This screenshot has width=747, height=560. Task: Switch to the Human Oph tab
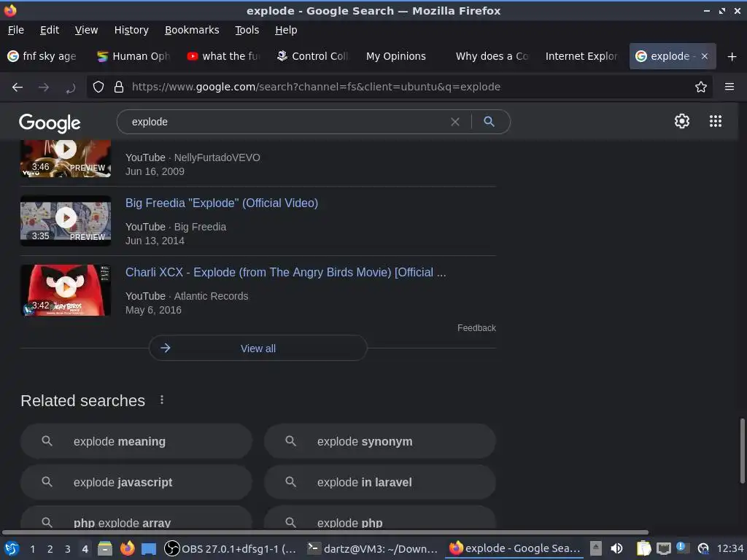[x=134, y=56]
